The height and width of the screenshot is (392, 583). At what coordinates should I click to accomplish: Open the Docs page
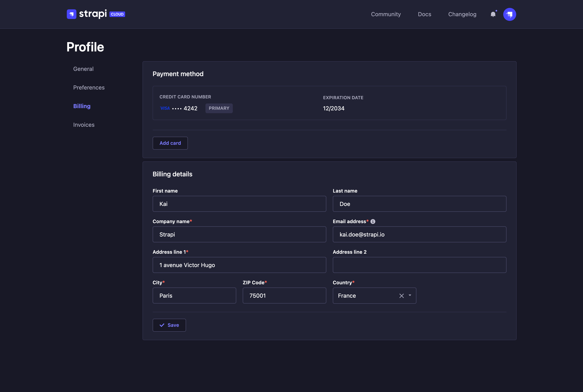[x=424, y=14]
